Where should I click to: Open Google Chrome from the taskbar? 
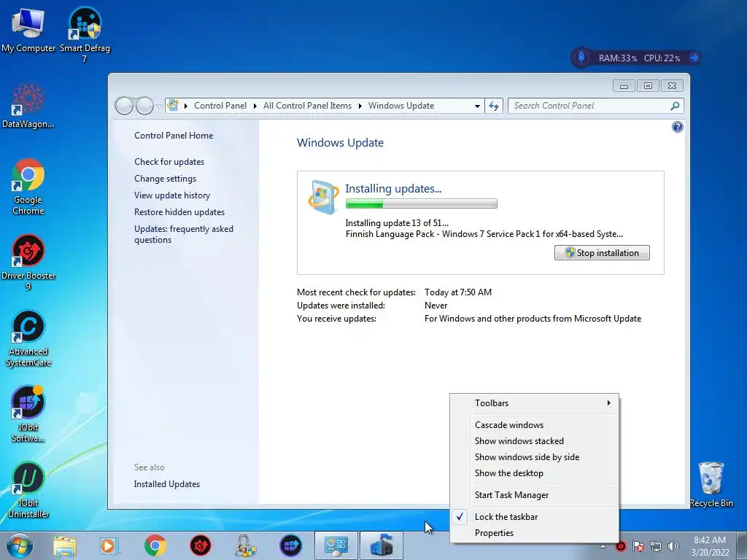click(x=155, y=545)
